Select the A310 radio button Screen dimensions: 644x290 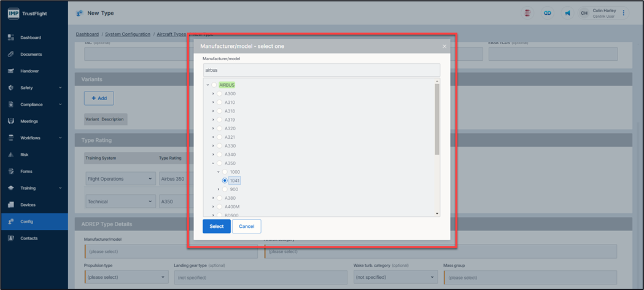point(219,102)
